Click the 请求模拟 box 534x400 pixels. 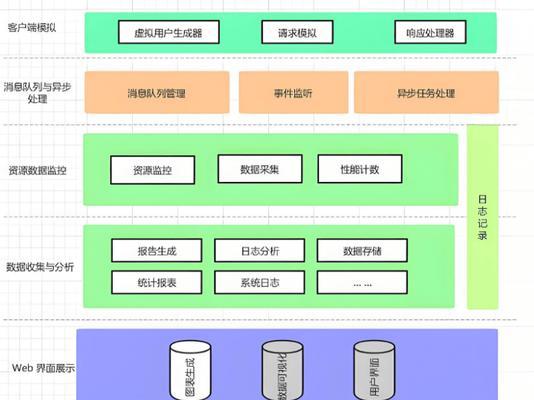297,32
